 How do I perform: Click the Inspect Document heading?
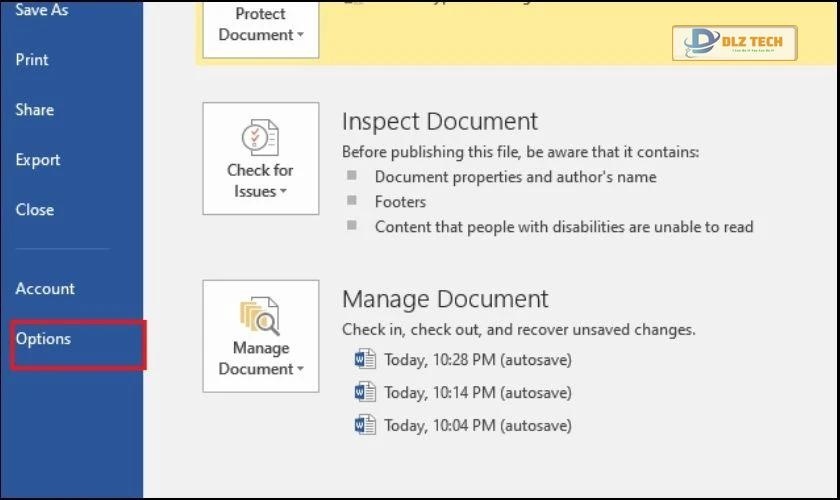click(x=440, y=121)
